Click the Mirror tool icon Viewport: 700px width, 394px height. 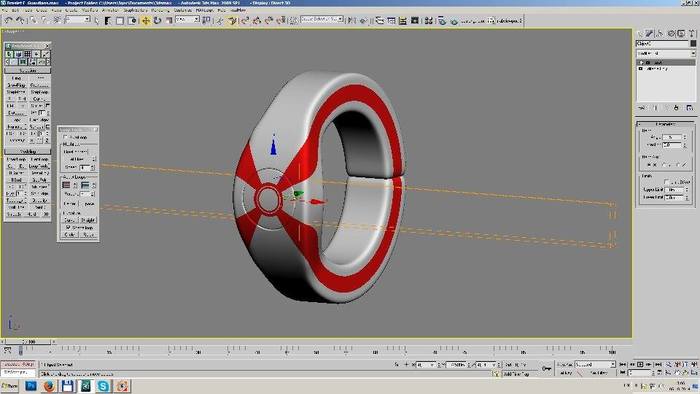tap(352, 20)
